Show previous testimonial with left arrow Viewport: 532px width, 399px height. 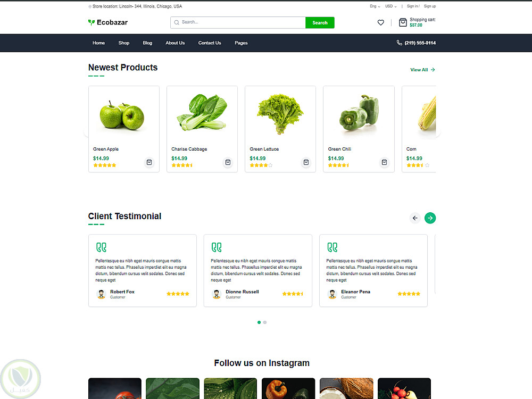[x=415, y=218]
